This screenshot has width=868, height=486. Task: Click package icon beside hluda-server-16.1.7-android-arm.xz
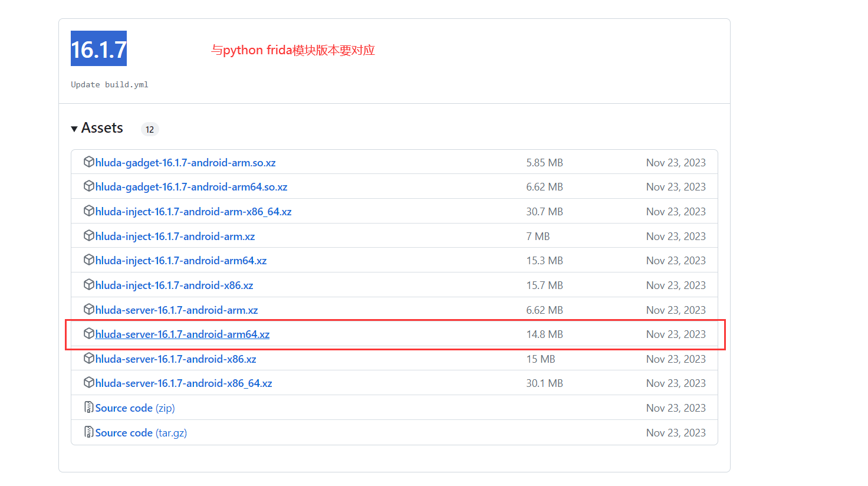(89, 309)
